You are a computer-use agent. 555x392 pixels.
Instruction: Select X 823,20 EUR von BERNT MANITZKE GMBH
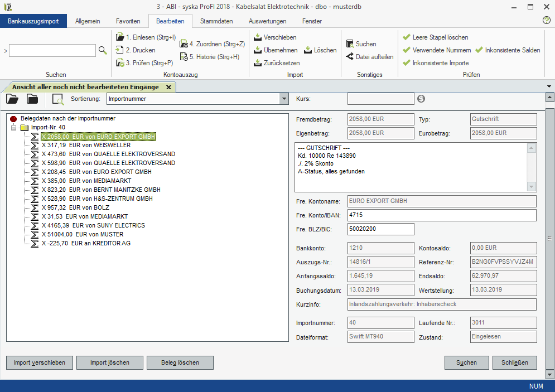click(x=101, y=190)
